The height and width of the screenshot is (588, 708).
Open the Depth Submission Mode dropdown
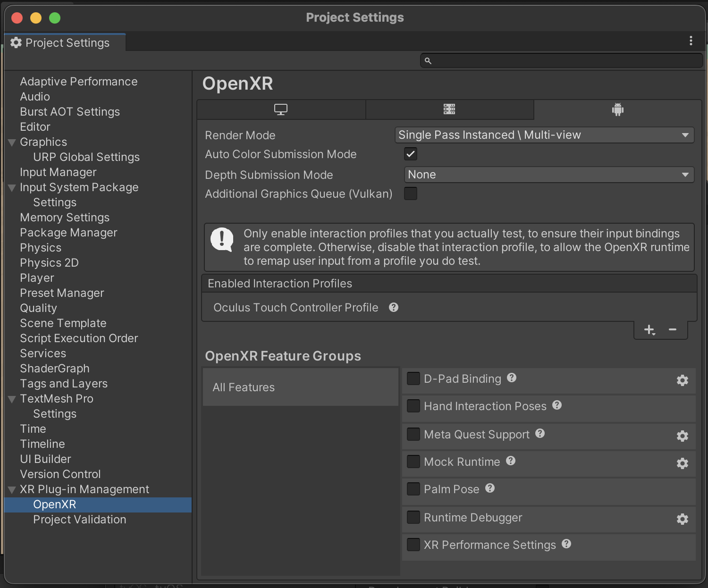549,175
